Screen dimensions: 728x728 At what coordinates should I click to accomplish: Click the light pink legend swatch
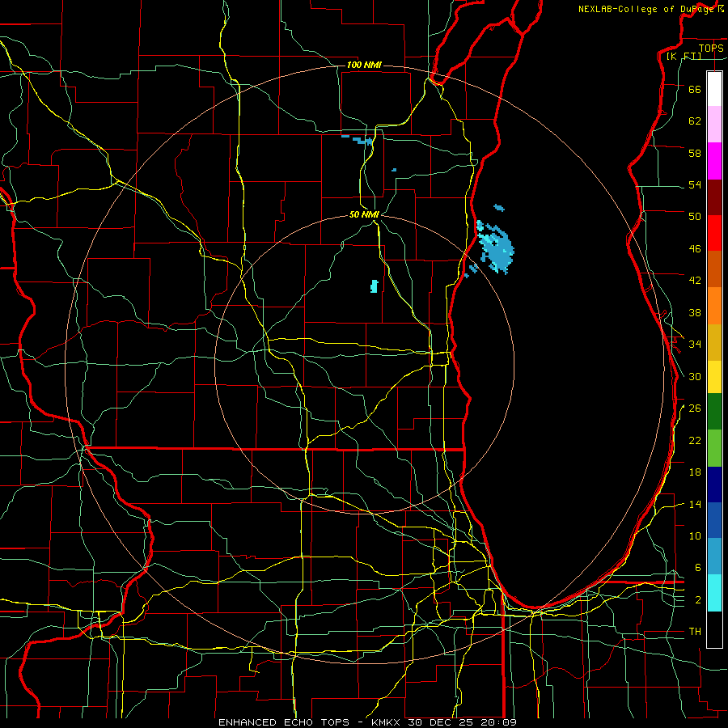(x=714, y=125)
